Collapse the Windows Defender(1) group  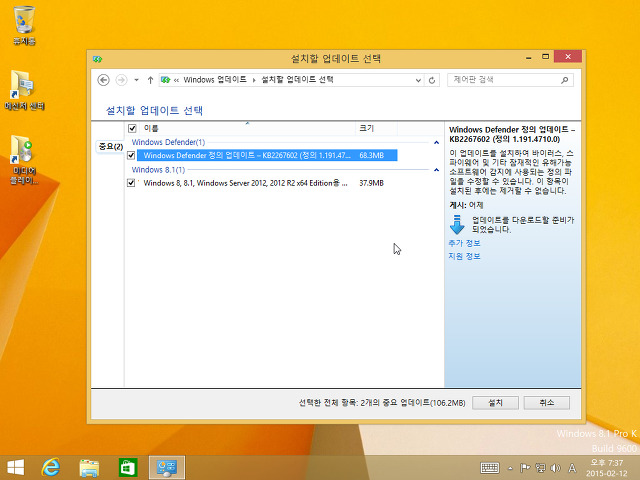[x=436, y=142]
